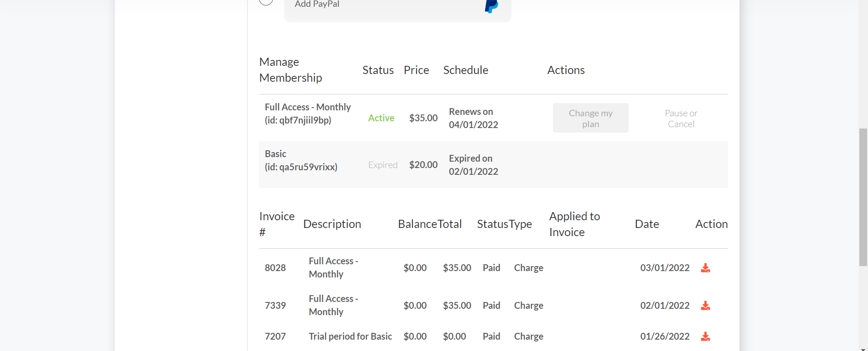Click the Expired status of Basic plan
Image resolution: width=868 pixels, height=351 pixels.
click(x=382, y=165)
